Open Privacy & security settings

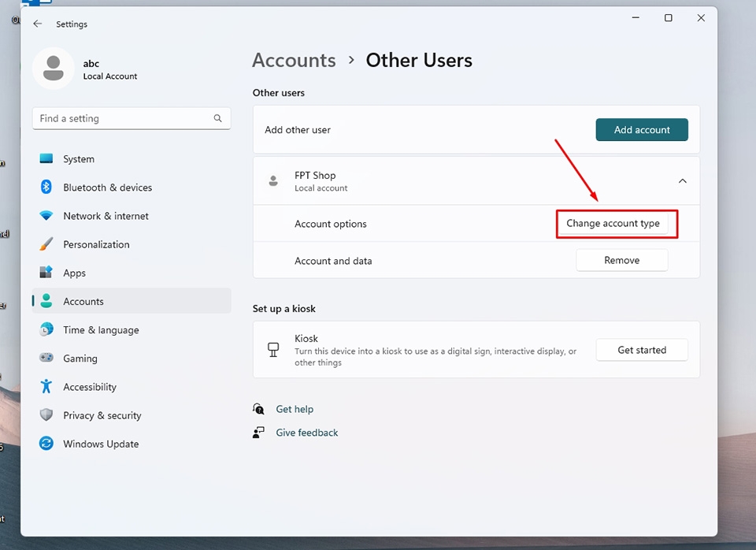(x=132, y=415)
